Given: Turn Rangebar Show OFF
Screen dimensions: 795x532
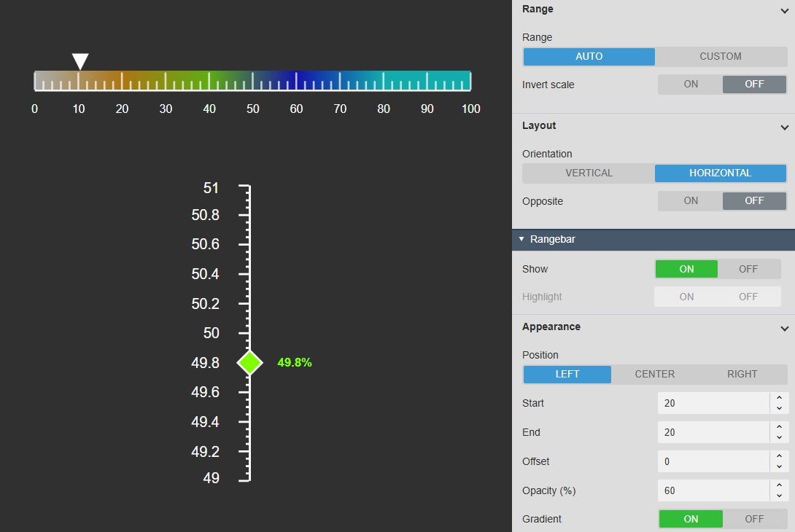Looking at the screenshot, I should (x=748, y=269).
